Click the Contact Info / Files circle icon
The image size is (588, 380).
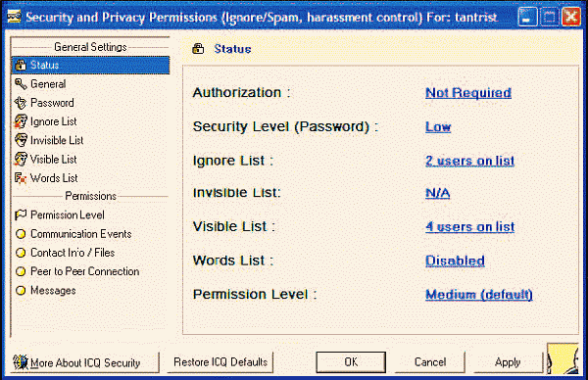point(21,253)
